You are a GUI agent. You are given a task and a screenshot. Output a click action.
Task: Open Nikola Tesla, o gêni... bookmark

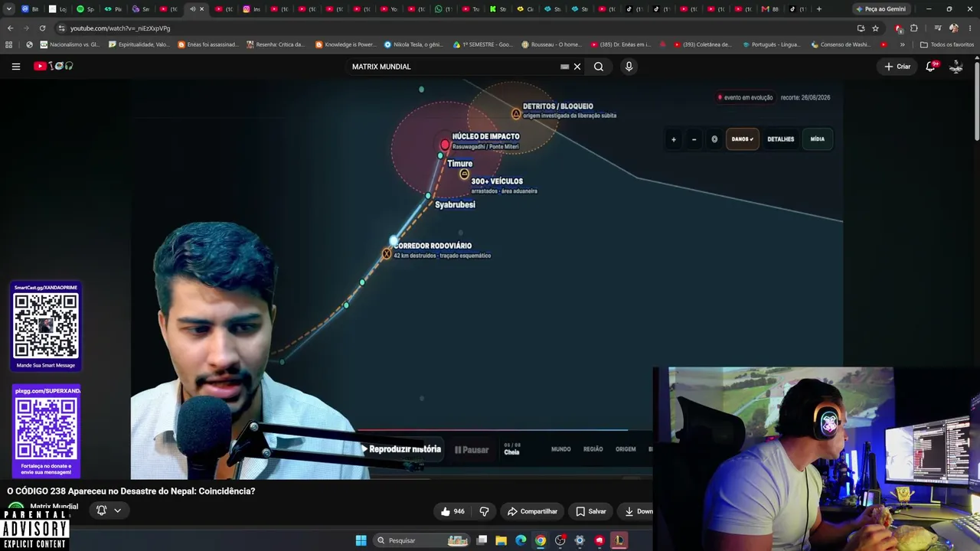[413, 44]
